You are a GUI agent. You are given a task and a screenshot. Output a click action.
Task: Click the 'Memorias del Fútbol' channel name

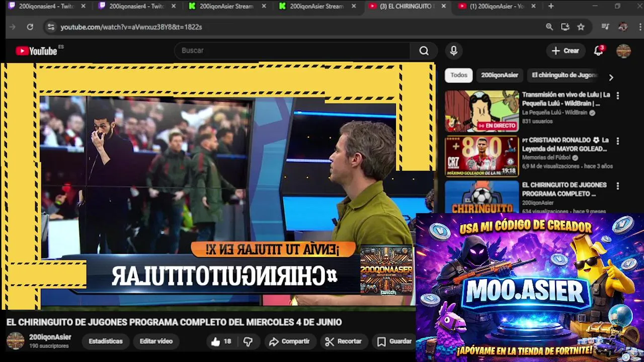pos(546,158)
